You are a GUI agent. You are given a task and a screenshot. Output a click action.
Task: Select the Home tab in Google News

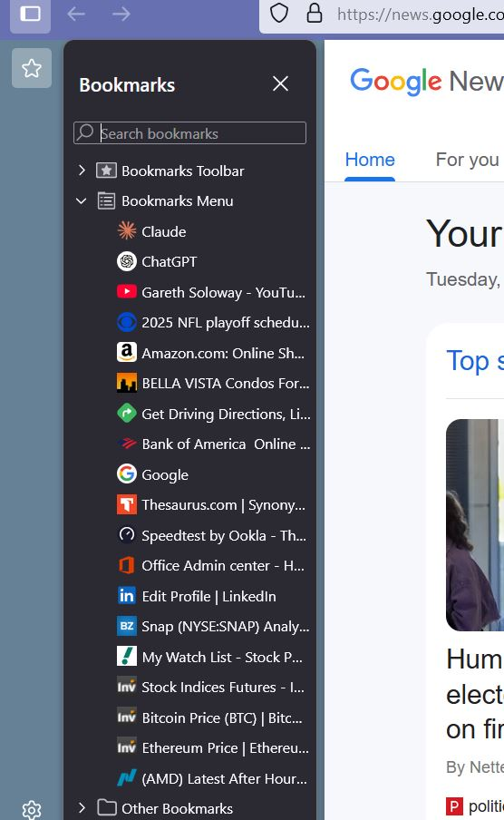[370, 160]
